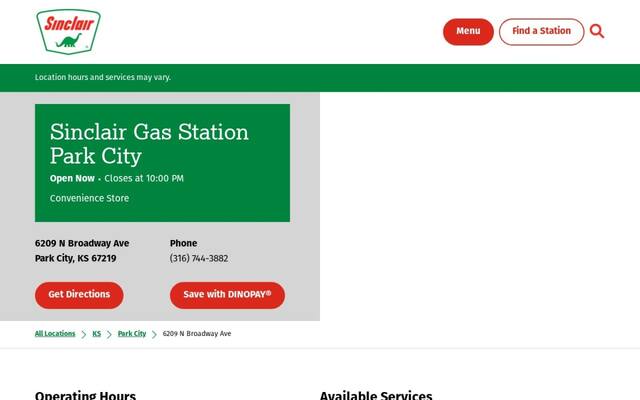Click the Convenience Store label
The image size is (640, 400).
pyautogui.click(x=89, y=198)
